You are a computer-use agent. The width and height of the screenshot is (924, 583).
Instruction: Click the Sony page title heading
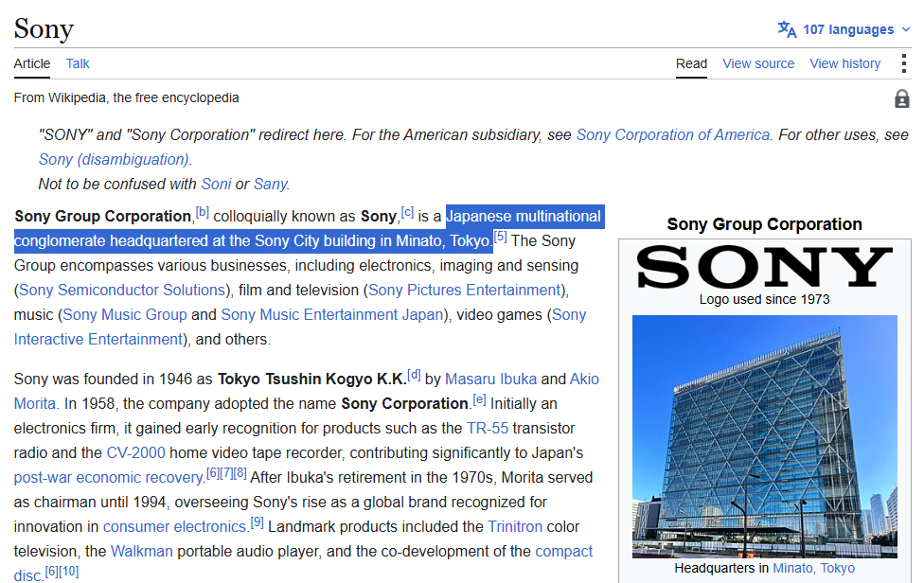(x=44, y=28)
